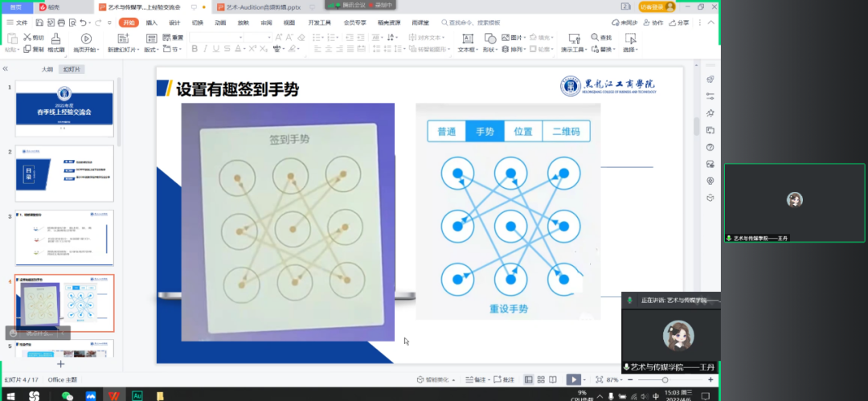Start slideshow from the status bar play button
The height and width of the screenshot is (401, 868).
[573, 379]
